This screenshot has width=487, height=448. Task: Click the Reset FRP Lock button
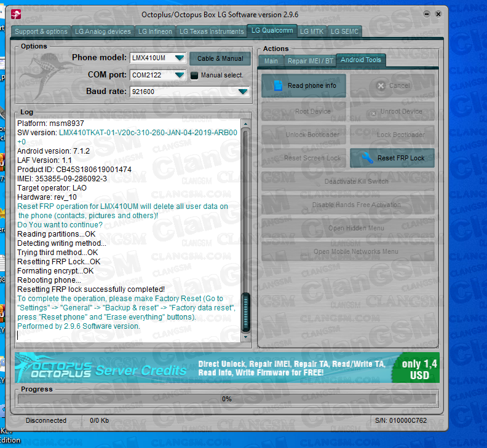click(x=392, y=158)
